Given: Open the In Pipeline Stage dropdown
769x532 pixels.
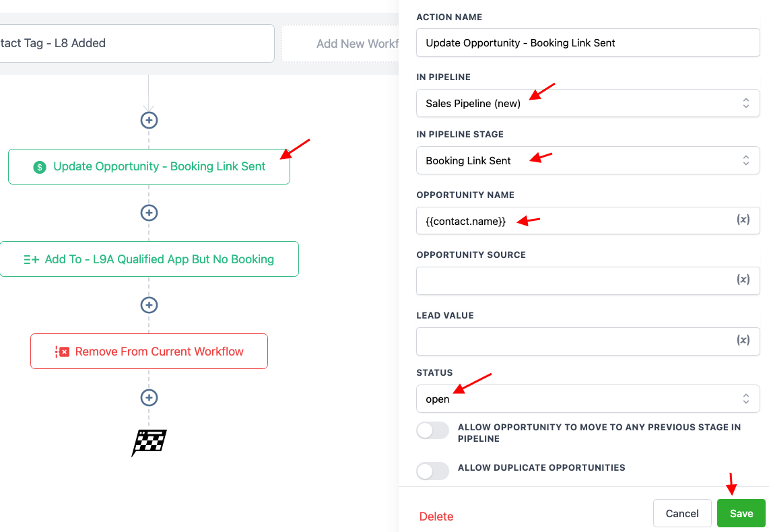Looking at the screenshot, I should (x=588, y=160).
